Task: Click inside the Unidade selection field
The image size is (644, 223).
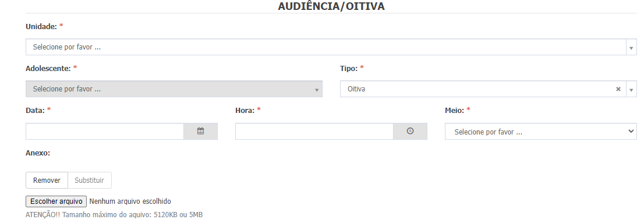Action: coord(331,47)
